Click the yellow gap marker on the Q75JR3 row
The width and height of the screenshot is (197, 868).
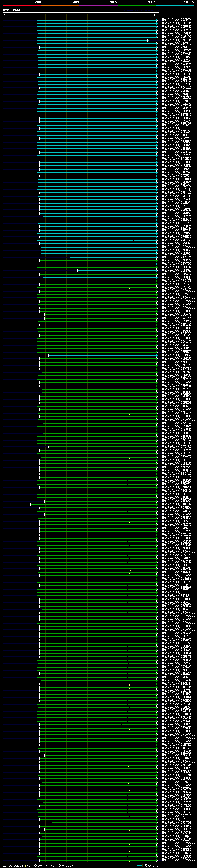(x=129, y=289)
